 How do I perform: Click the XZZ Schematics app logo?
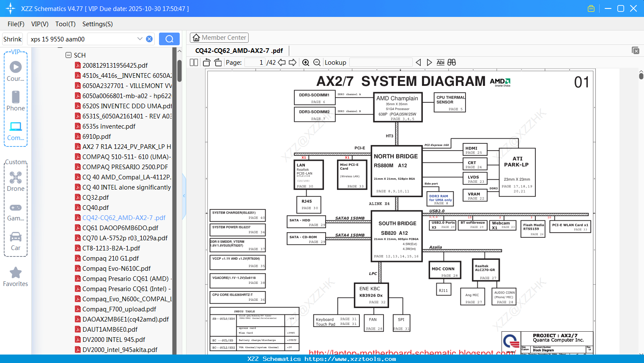10,8
